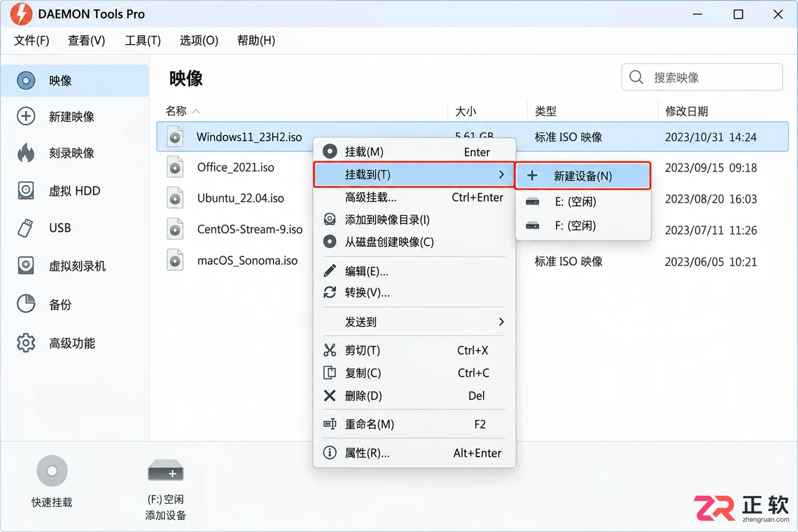Select the CentOS-Stream-9.iso file icon
This screenshot has height=532, width=798.
click(x=175, y=229)
